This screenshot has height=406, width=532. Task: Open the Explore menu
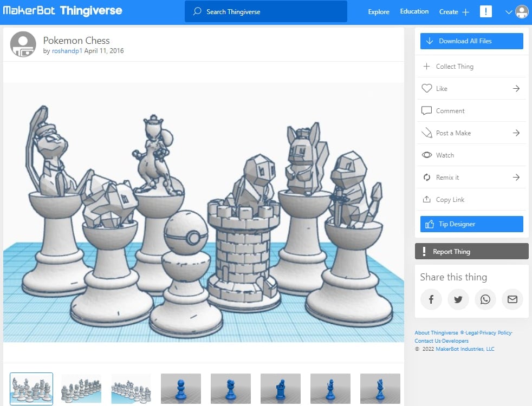pyautogui.click(x=379, y=11)
